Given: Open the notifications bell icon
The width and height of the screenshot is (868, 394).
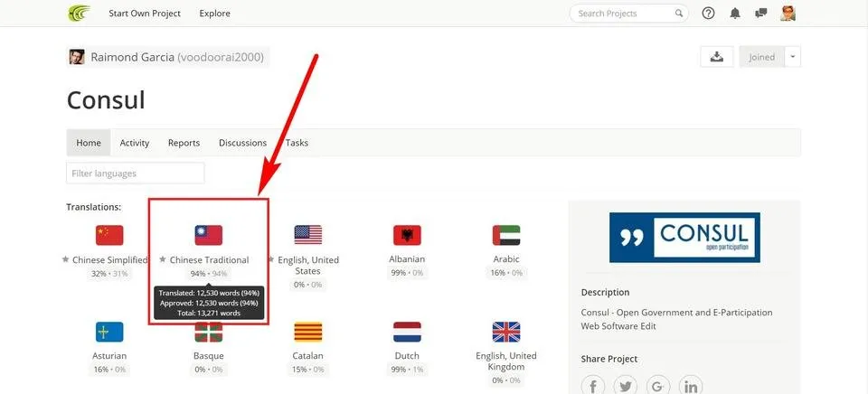Looking at the screenshot, I should point(734,14).
